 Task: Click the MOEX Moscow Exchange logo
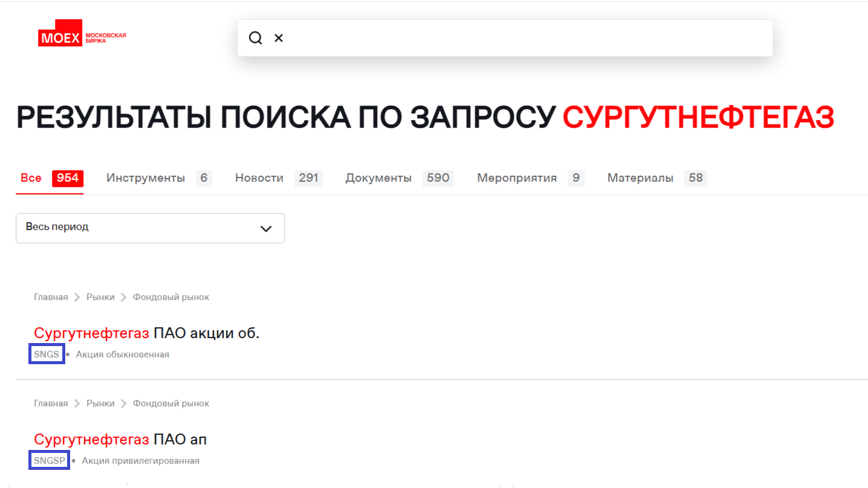(82, 34)
